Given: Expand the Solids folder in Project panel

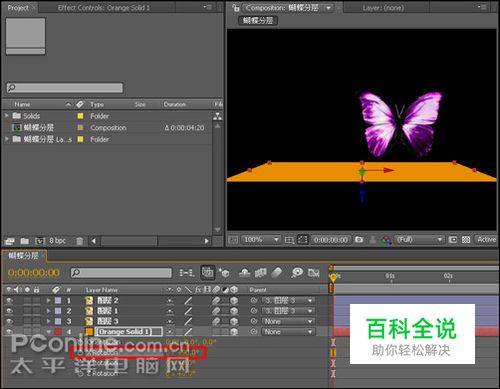Looking at the screenshot, I should coord(6,116).
